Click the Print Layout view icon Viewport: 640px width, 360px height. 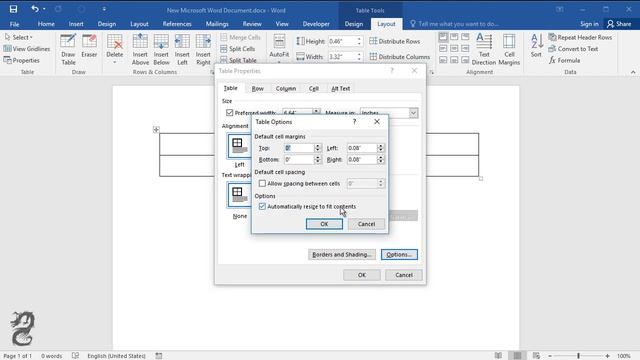tap(517, 356)
